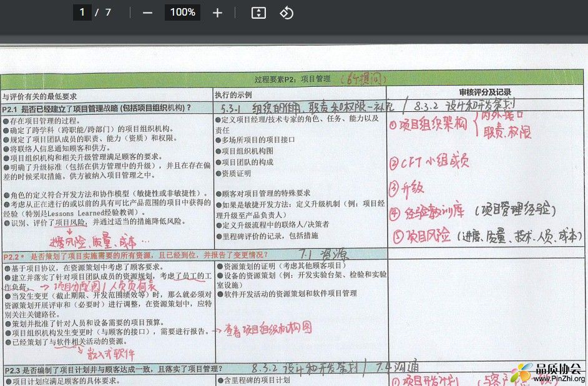Click the rotate document icon
588x386 pixels.
[x=287, y=12]
